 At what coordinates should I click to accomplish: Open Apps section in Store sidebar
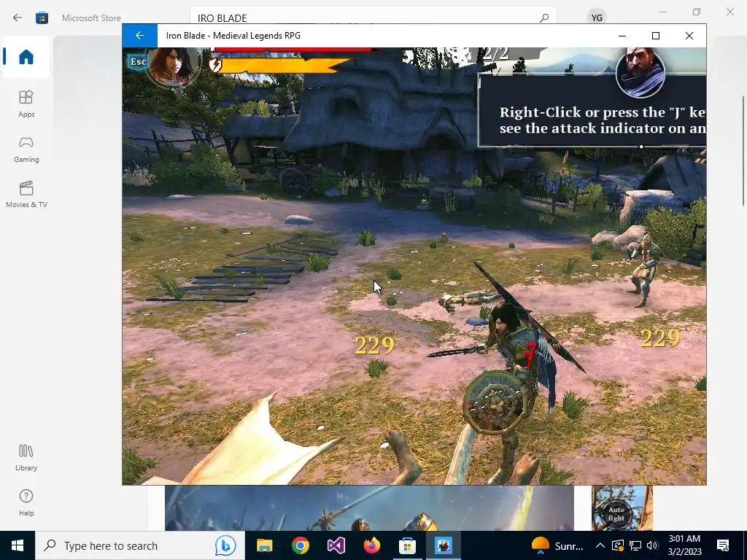pyautogui.click(x=26, y=104)
